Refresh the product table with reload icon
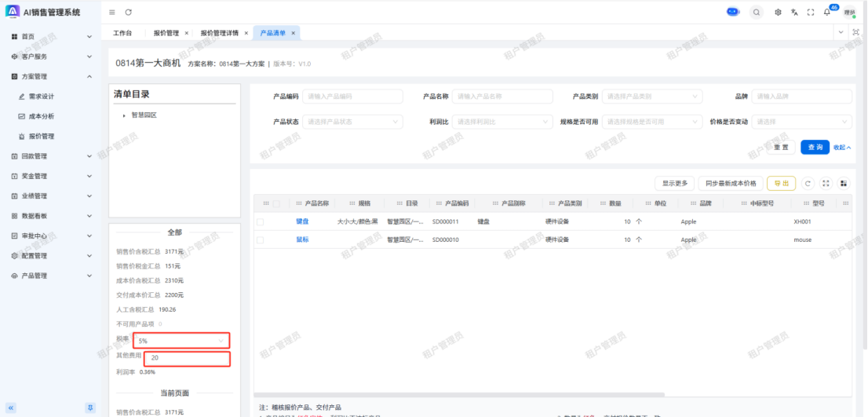868x417 pixels. coord(808,183)
